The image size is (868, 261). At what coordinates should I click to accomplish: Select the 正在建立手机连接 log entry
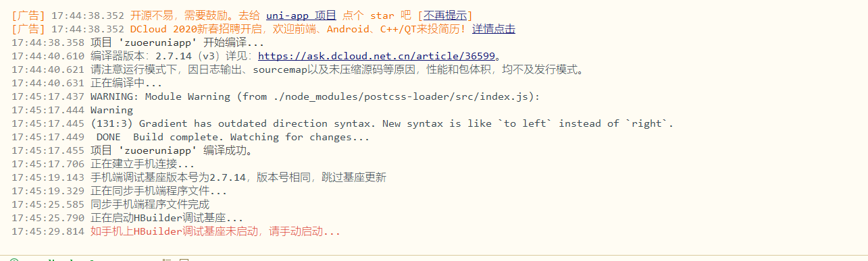103,164
